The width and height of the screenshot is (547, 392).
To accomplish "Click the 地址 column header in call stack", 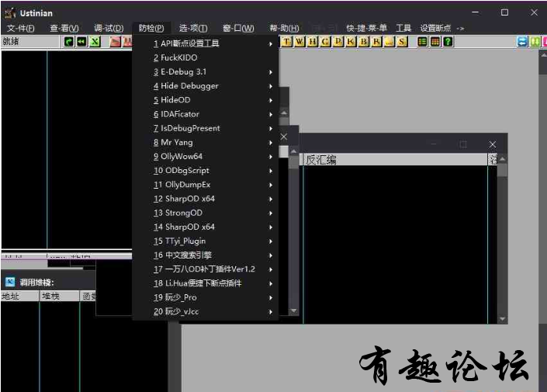I will 19,297.
